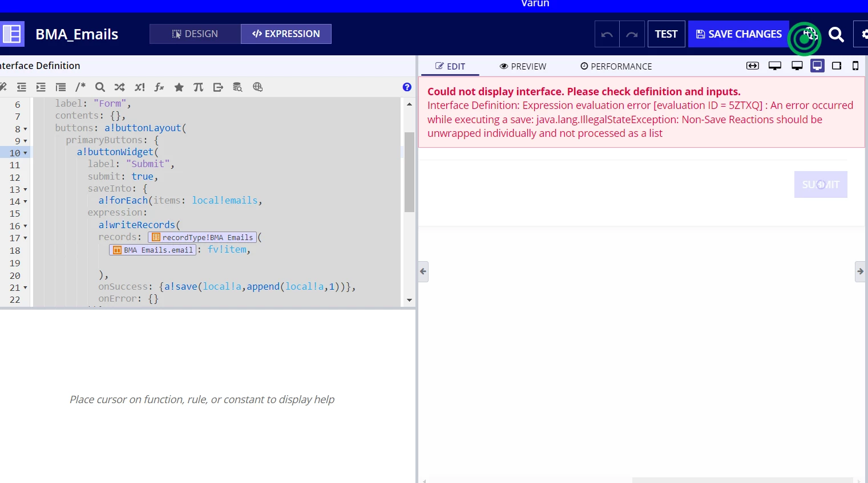Image resolution: width=868 pixels, height=483 pixels.
Task: Switch to DESIGN mode
Action: 195,34
